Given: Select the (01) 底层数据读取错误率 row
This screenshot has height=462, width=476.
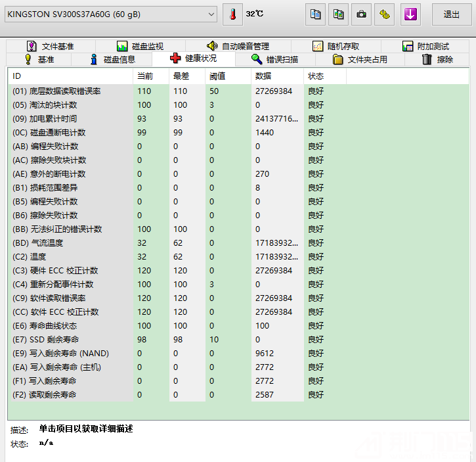Looking at the screenshot, I should [x=238, y=91].
